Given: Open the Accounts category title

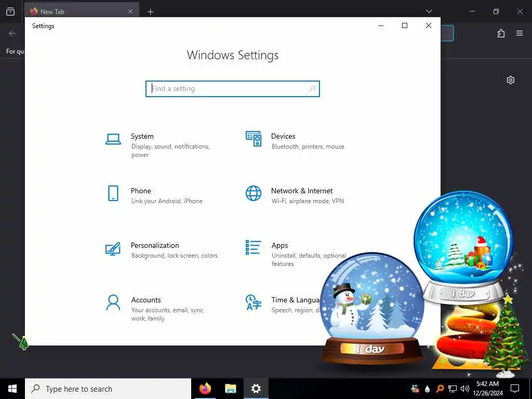Looking at the screenshot, I should pos(146,300).
